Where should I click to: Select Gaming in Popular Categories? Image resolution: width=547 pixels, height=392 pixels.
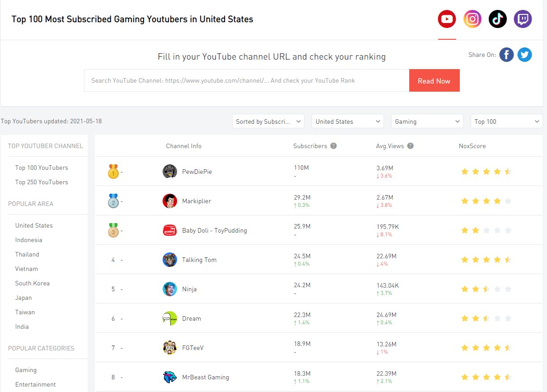[26, 370]
